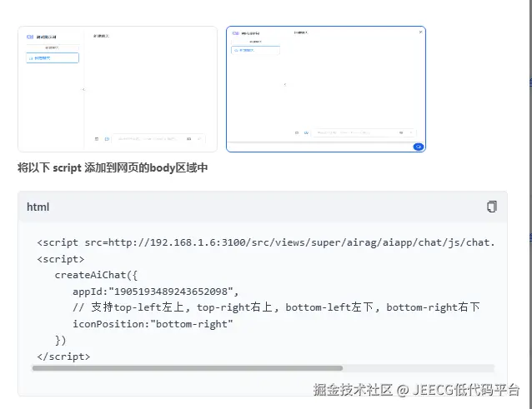This screenshot has width=532, height=409.
Task: Click the script src line with 192.168.1.6:3100
Action: tap(266, 242)
